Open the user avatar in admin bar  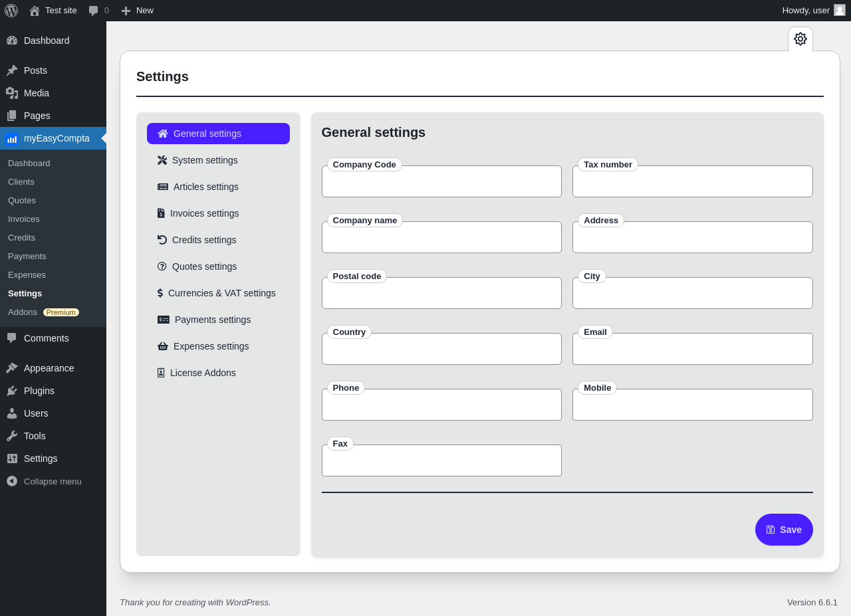tap(840, 10)
